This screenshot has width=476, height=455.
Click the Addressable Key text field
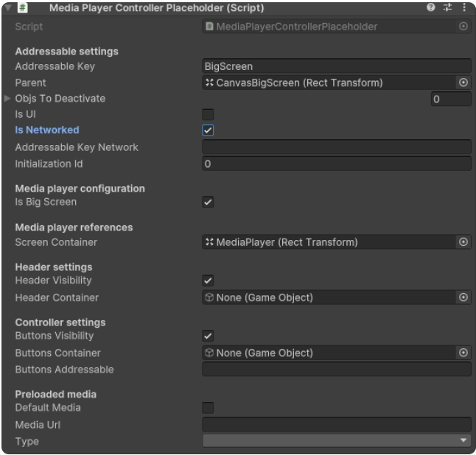(336, 66)
